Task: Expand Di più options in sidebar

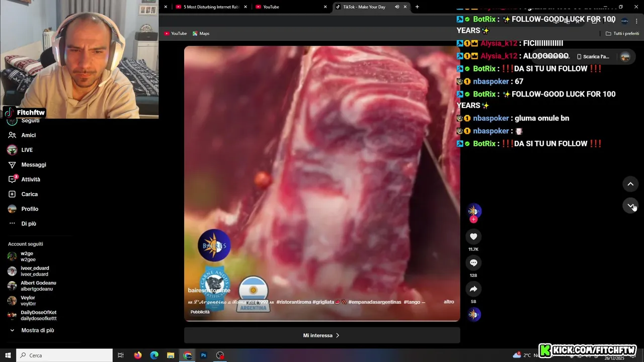Action: tap(29, 224)
